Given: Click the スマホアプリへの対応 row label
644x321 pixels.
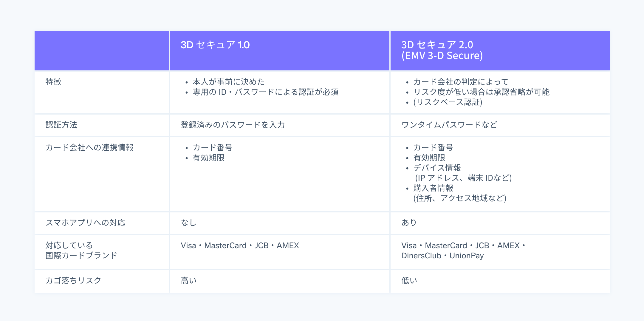Looking at the screenshot, I should tap(85, 223).
